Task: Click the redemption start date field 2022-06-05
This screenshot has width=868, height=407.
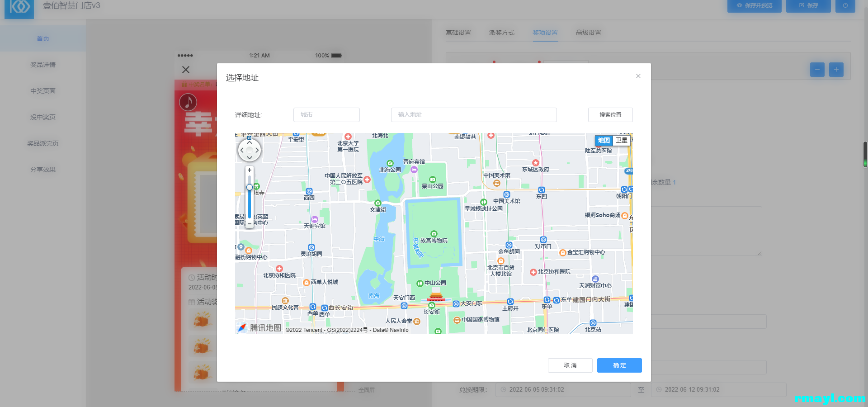Action: [563, 390]
